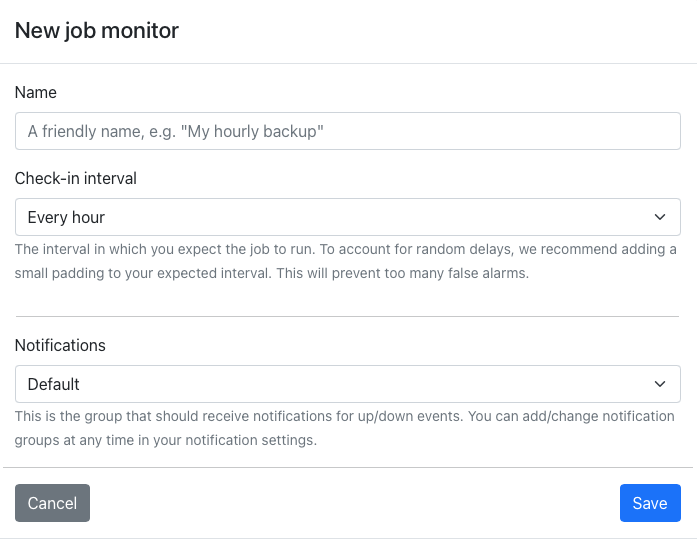Click the 'New job monitor' heading
This screenshot has width=697, height=545.
(96, 31)
